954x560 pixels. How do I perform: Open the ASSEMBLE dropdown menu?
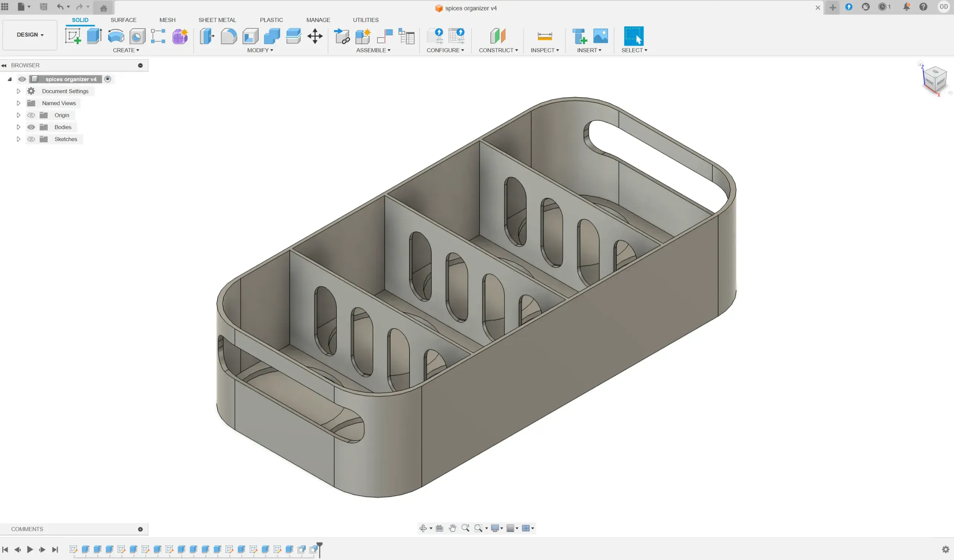(x=373, y=50)
